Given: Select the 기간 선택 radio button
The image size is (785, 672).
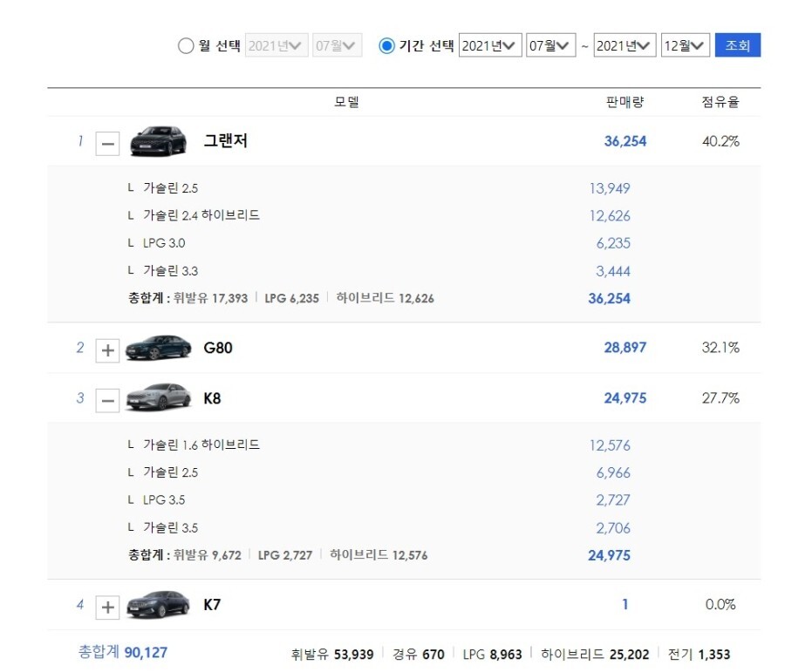Looking at the screenshot, I should point(386,45).
